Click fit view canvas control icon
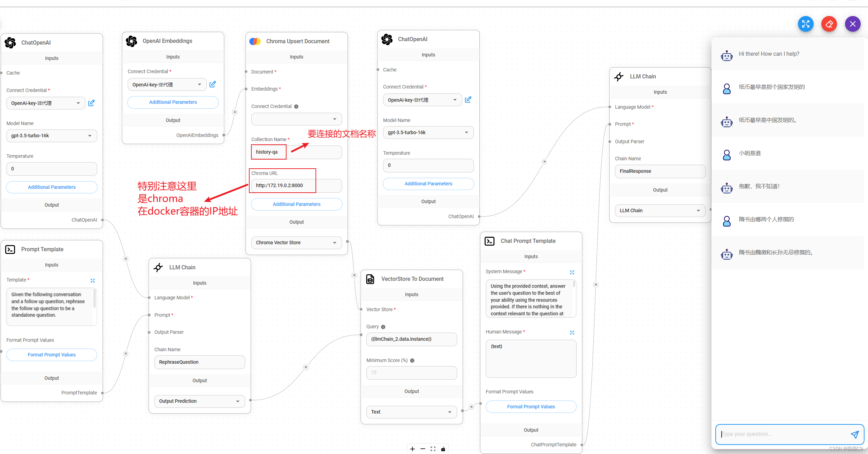This screenshot has height=454, width=868. tap(433, 449)
